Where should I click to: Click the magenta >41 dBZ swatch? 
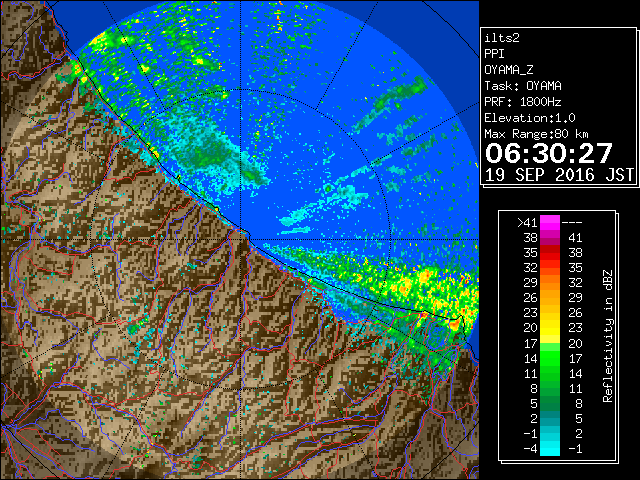[x=550, y=222]
